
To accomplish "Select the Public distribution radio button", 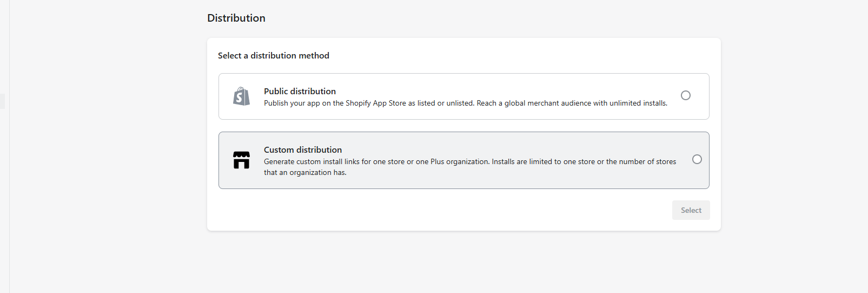I will [685, 95].
